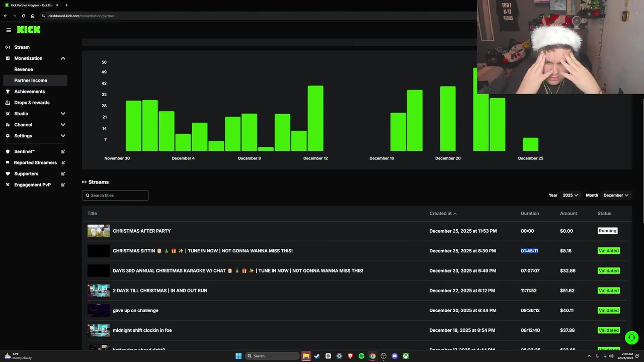Click the Search titles input field
The width and height of the screenshot is (644, 362).
[x=115, y=195]
